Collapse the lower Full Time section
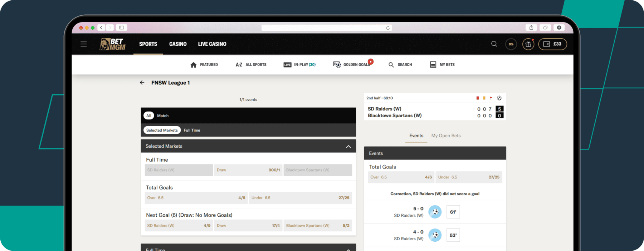This screenshot has height=251, width=644. [348, 249]
